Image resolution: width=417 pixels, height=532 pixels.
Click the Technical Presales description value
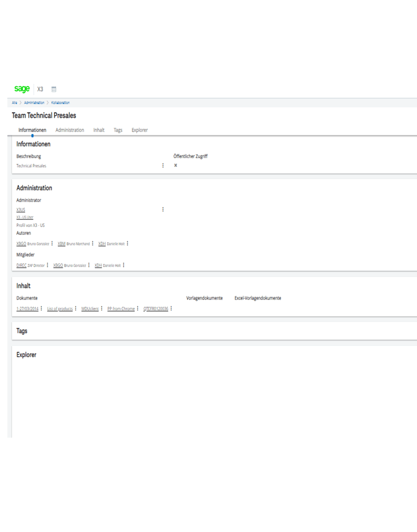coord(31,166)
